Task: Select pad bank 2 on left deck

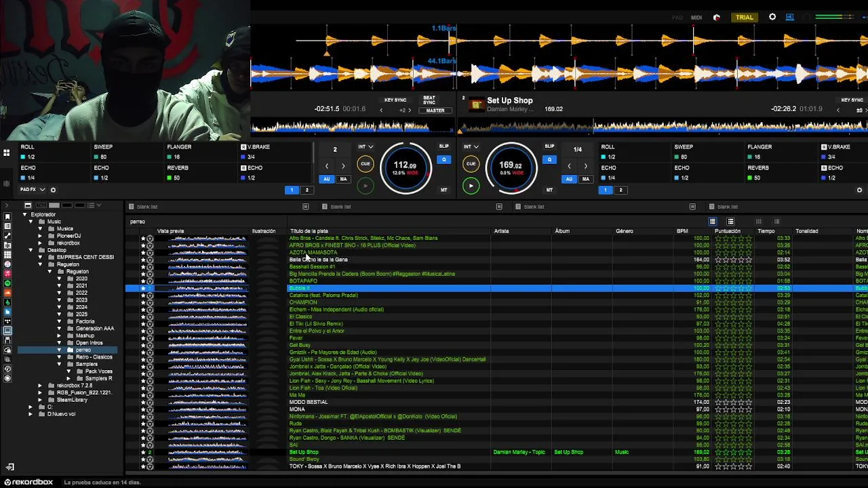Action: click(x=307, y=190)
